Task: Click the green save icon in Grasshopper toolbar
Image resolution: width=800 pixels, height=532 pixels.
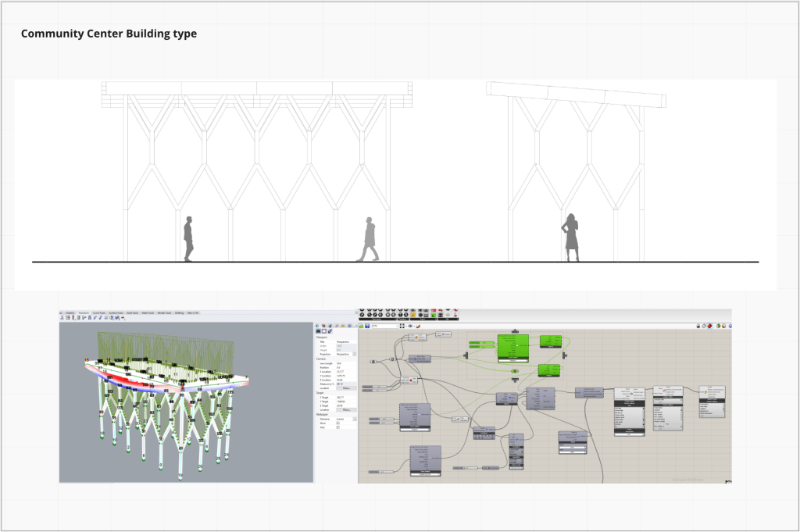Action: point(362,327)
